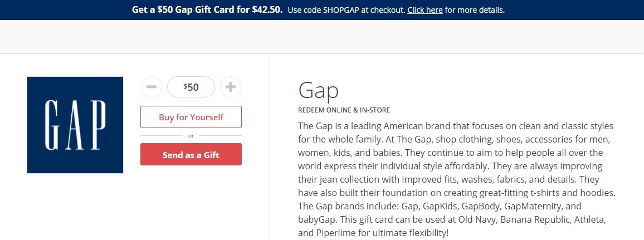
Task: Open the Click here details link
Action: coord(425,10)
